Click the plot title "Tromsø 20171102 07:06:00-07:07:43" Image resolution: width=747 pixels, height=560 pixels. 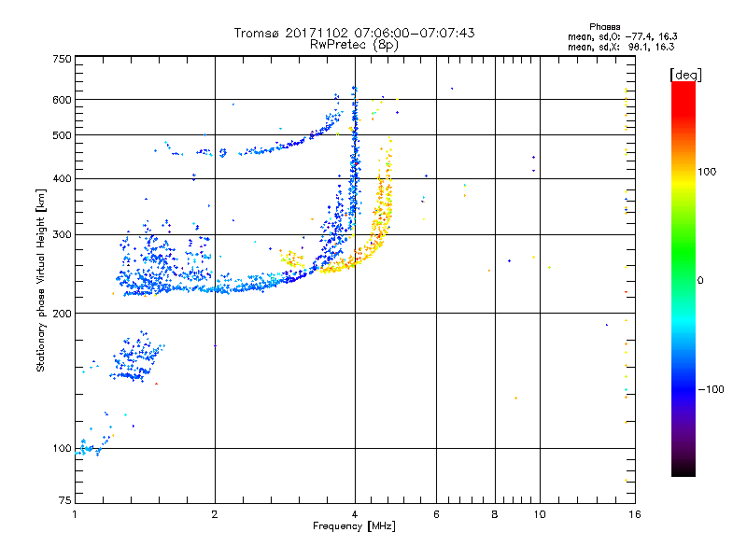click(x=354, y=33)
